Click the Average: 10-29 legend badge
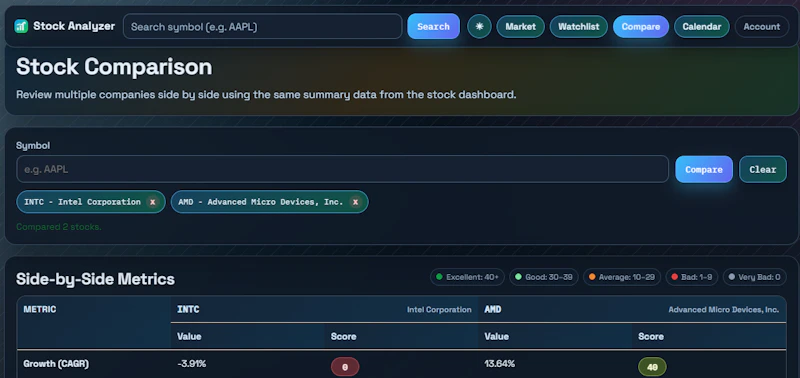 pyautogui.click(x=622, y=277)
